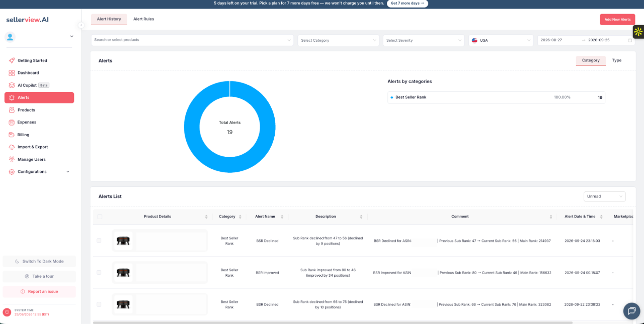This screenshot has height=324, width=644.
Task: Check the select-all header checkbox
Action: click(99, 217)
